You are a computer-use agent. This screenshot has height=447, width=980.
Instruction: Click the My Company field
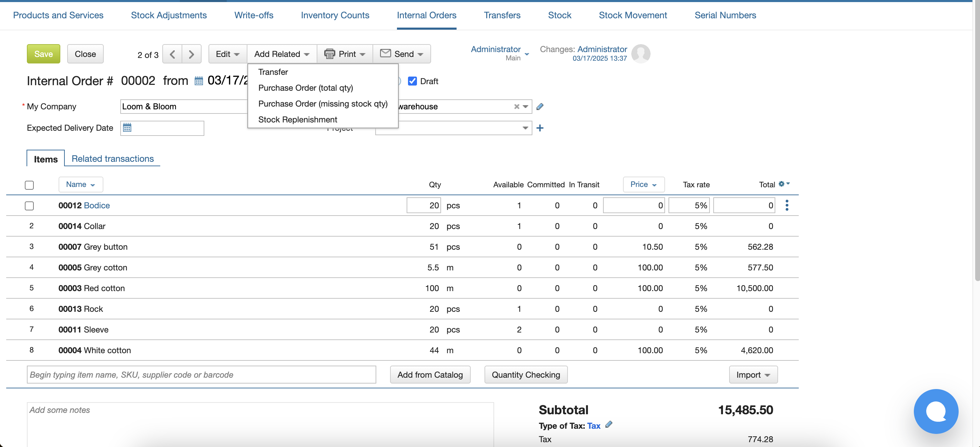coord(184,107)
